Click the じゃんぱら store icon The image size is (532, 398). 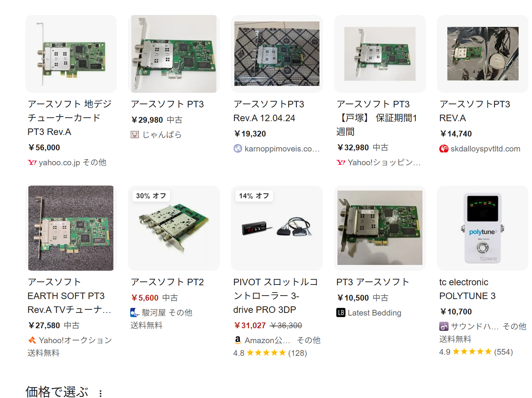135,135
